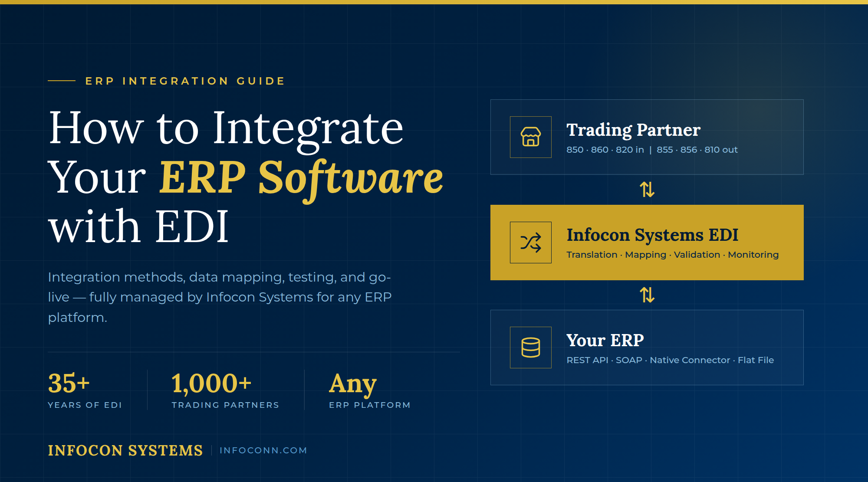The height and width of the screenshot is (482, 868).
Task: Click the up-down arrows above Your ERP card
Action: pos(647,295)
